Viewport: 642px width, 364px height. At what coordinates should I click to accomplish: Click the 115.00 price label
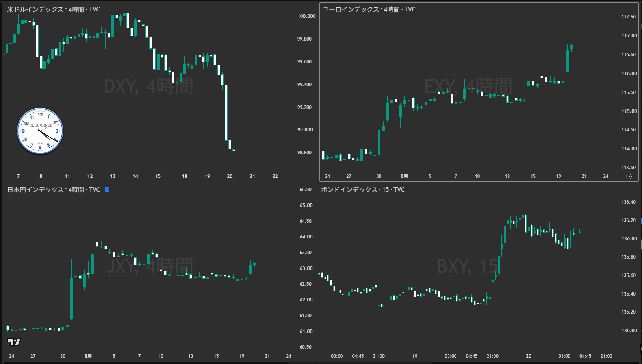(629, 111)
